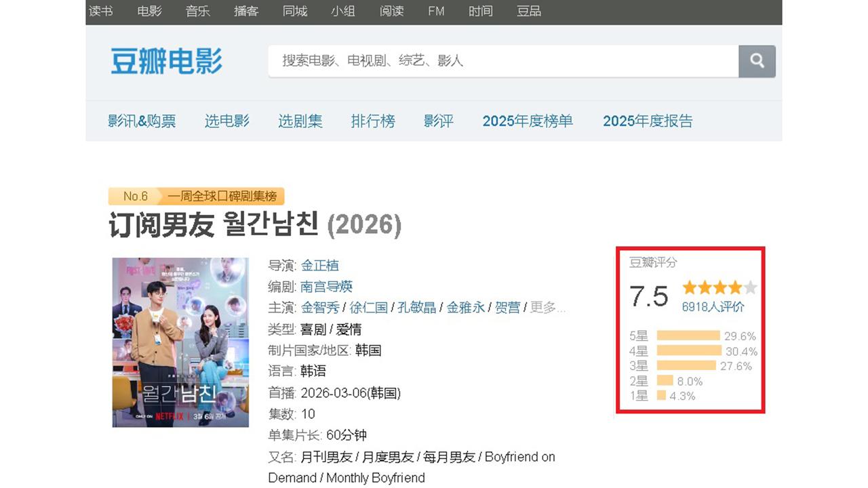
Task: Open the 2025年度榜单 link
Action: (x=528, y=121)
